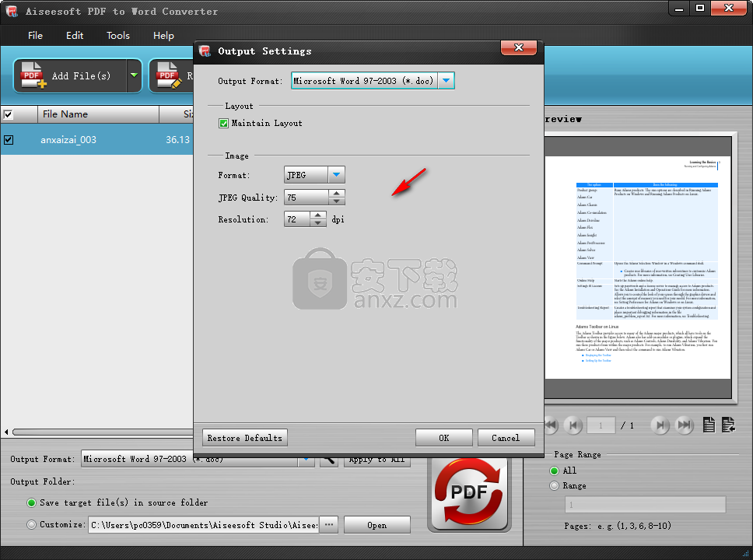
Task: Click the file list horizontal scrollbar
Action: click(102, 432)
